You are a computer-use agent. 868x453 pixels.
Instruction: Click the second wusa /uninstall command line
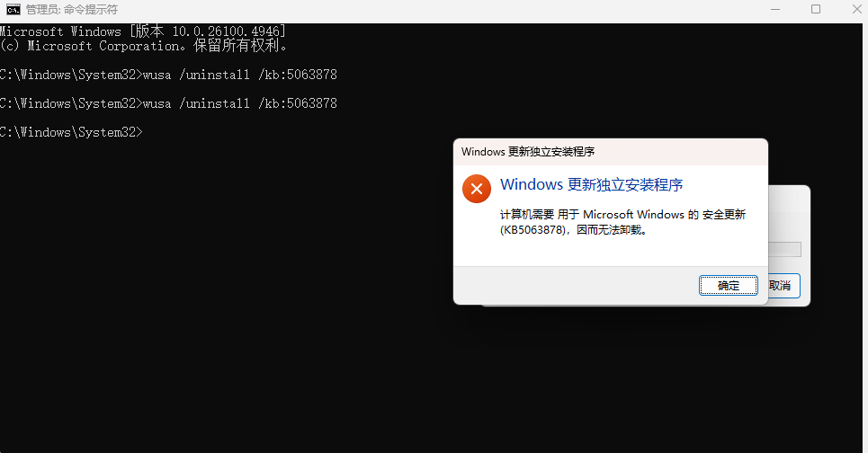168,103
